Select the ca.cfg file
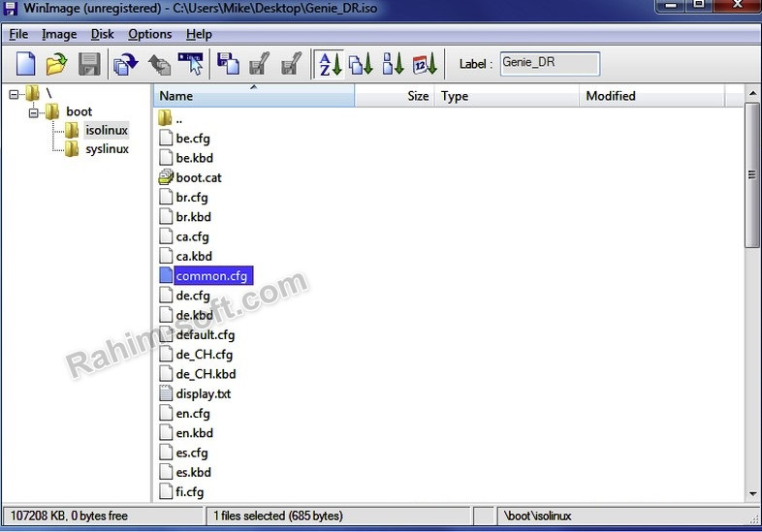The width and height of the screenshot is (762, 532). (193, 236)
